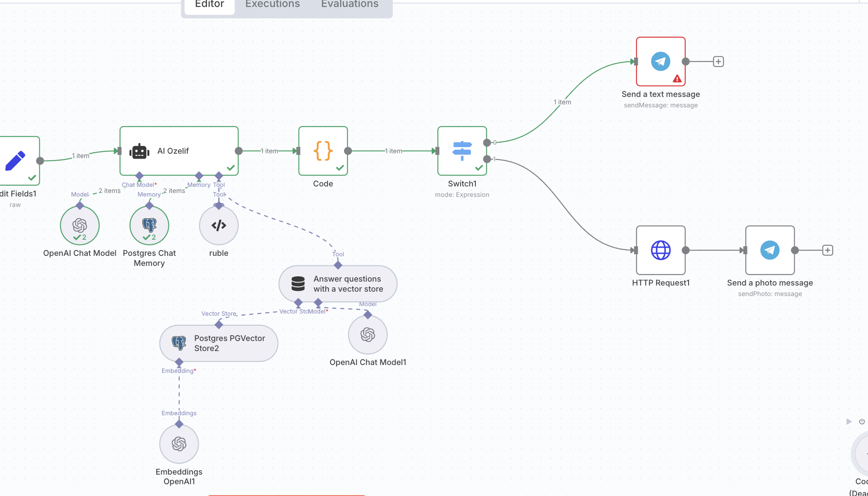This screenshot has height=496, width=868.
Task: Select the Postgres Chat Memory node
Action: (149, 225)
